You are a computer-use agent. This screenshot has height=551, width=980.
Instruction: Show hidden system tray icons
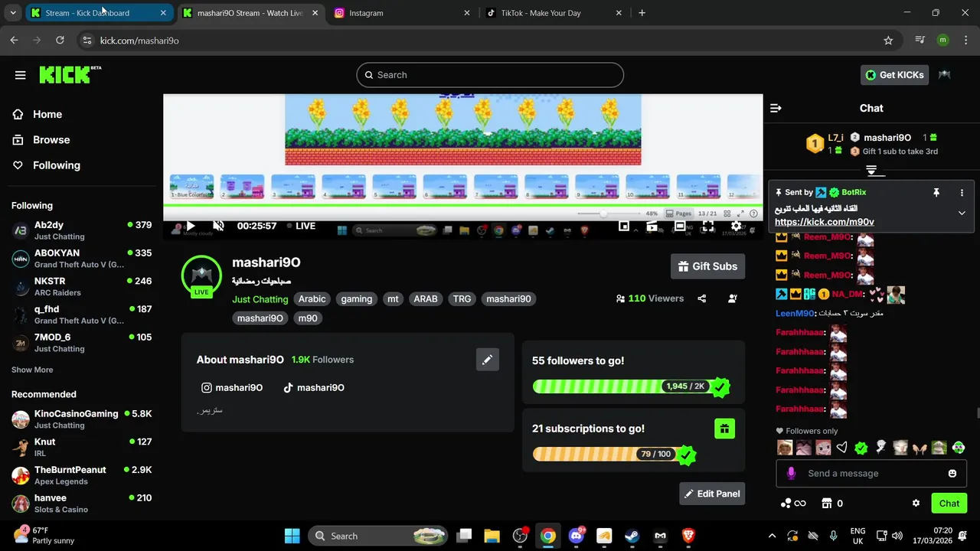(x=772, y=536)
